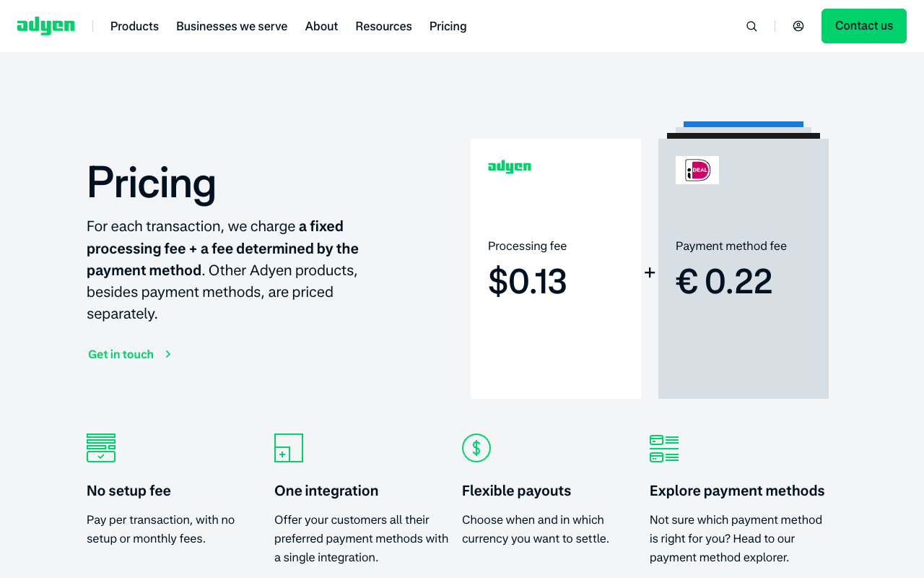This screenshot has height=578, width=924.
Task: Click the Pricing page heading
Action: point(152,182)
